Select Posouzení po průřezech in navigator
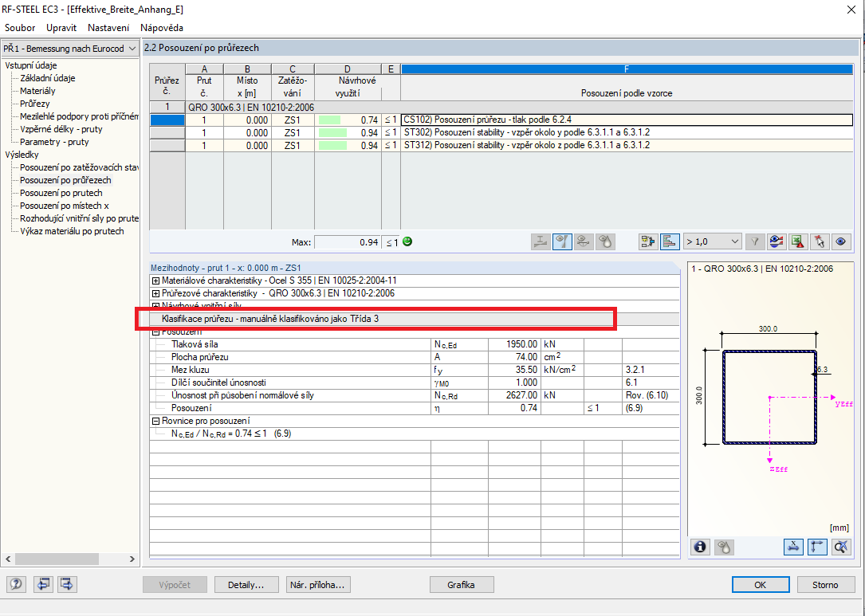Screen dimensions: 865x616 (65, 180)
